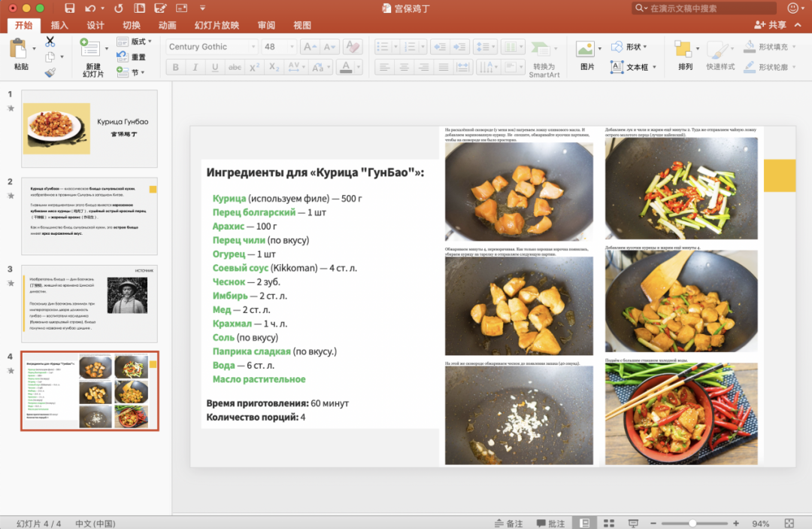The height and width of the screenshot is (529, 812).
Task: Click the Save icon in title bar
Action: coord(70,8)
